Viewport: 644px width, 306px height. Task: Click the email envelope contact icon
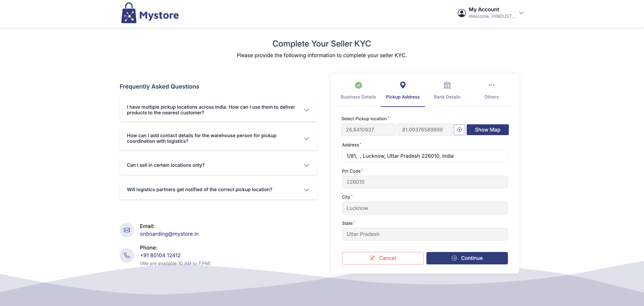pos(127,230)
